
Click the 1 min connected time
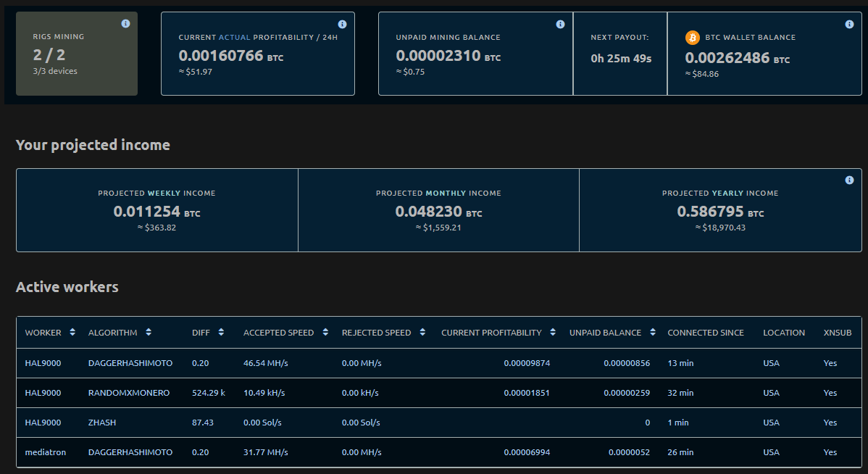pos(678,423)
